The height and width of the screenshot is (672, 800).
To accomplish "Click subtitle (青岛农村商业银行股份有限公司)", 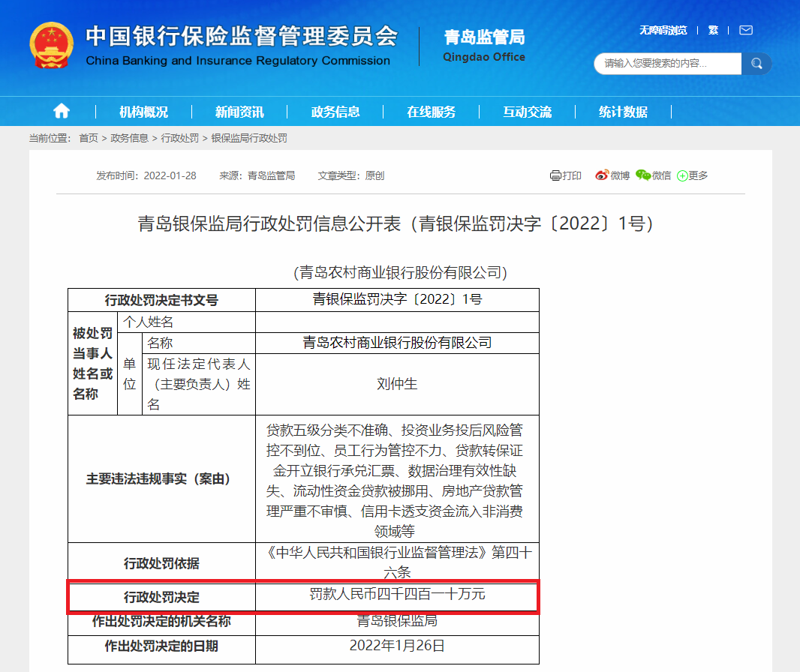I will coord(400,273).
